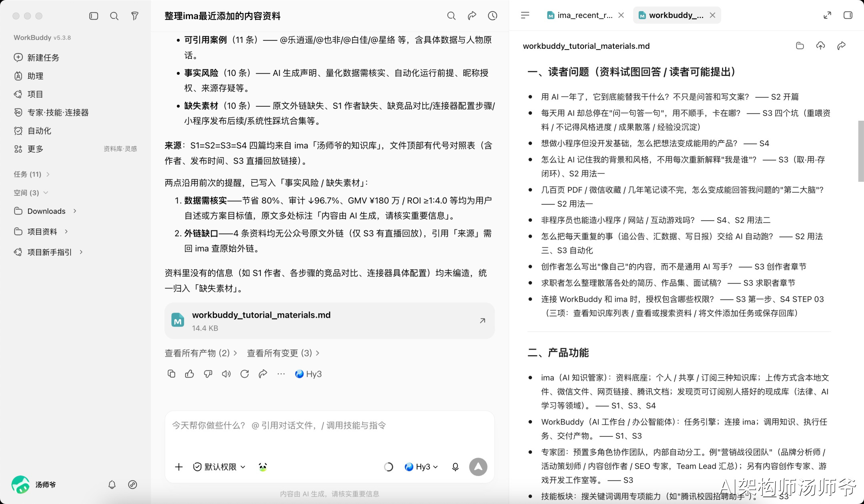Collapse the 空间 (3) section

[31, 193]
